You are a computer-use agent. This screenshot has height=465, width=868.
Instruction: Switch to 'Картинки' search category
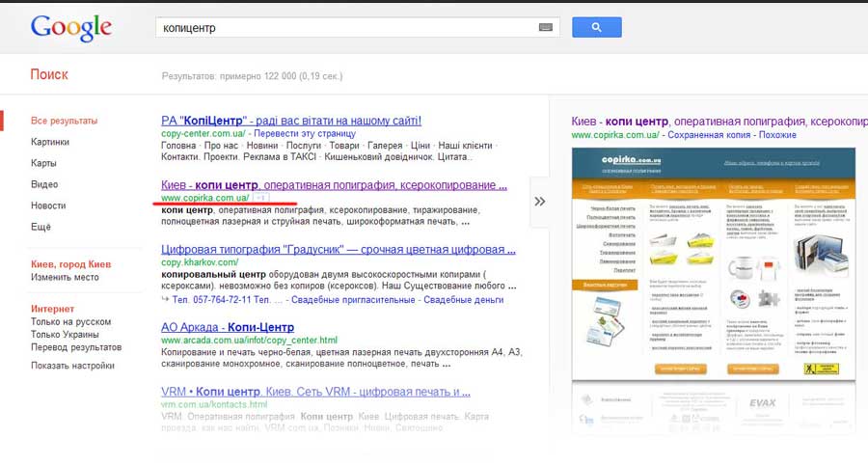(50, 142)
